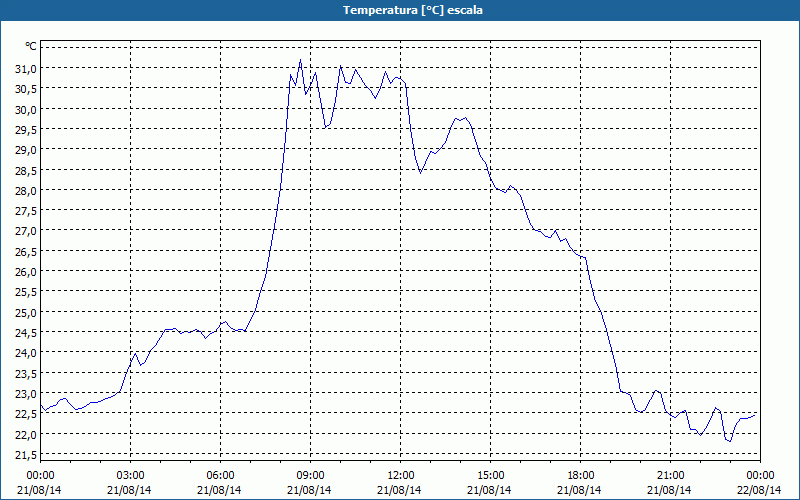The height and width of the screenshot is (500, 800).
Task: Click the 23,0 temperature axis value
Action: coord(27,393)
